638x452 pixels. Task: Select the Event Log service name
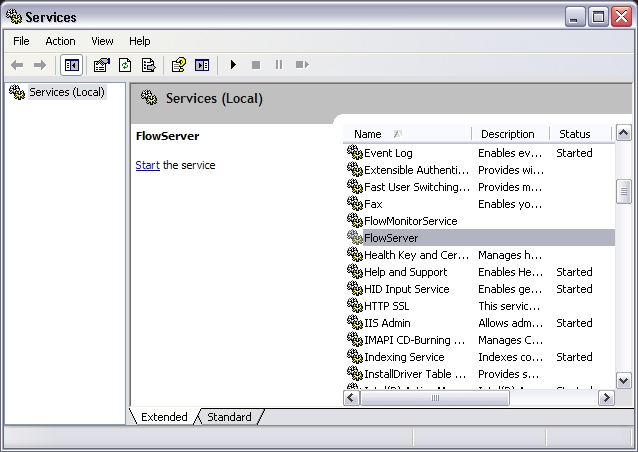tap(388, 153)
